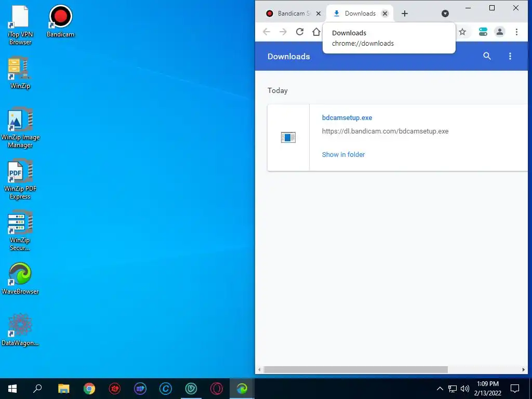
Task: Open the Bandicam desktop shortcut
Action: coord(60,21)
